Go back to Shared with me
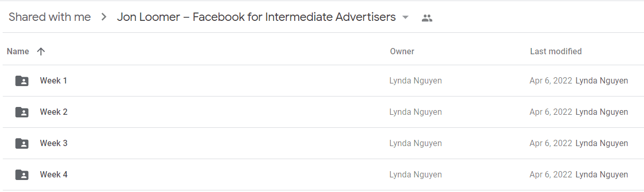Viewport: 644px width, 192px height. 50,17
